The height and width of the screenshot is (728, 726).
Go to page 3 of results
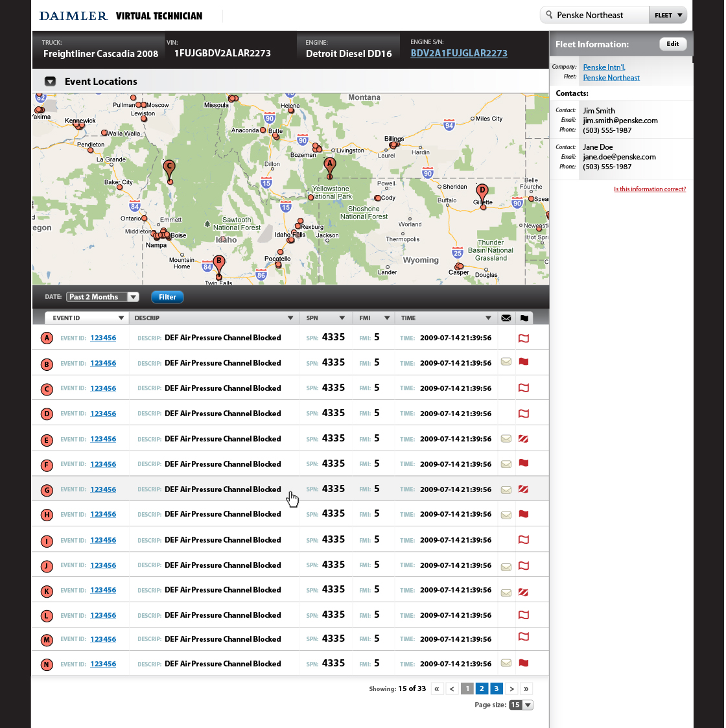click(497, 688)
